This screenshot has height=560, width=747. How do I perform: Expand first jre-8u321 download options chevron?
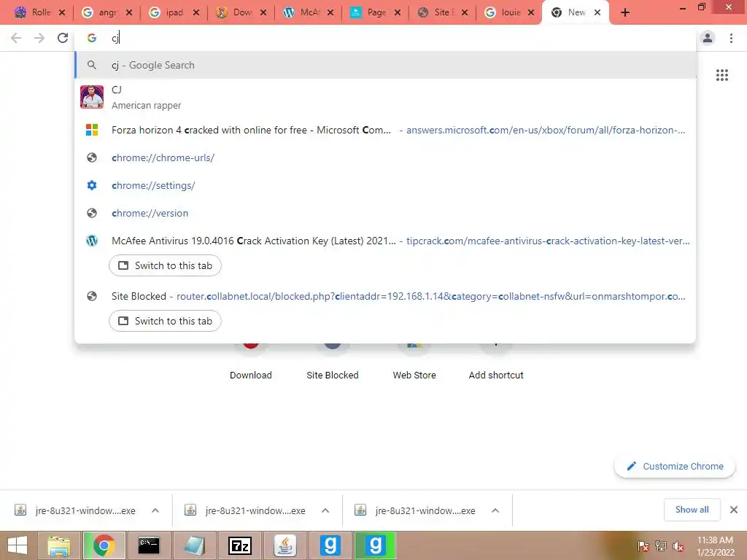[155, 510]
